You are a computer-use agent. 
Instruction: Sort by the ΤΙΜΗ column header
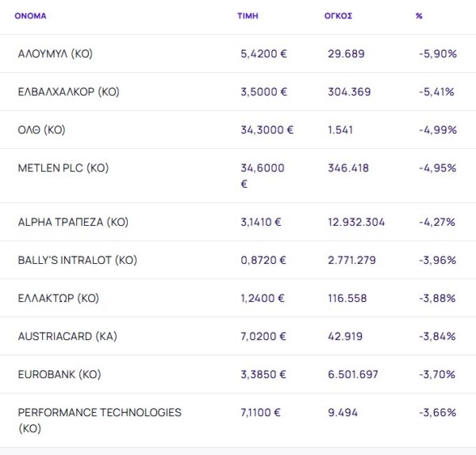point(248,15)
